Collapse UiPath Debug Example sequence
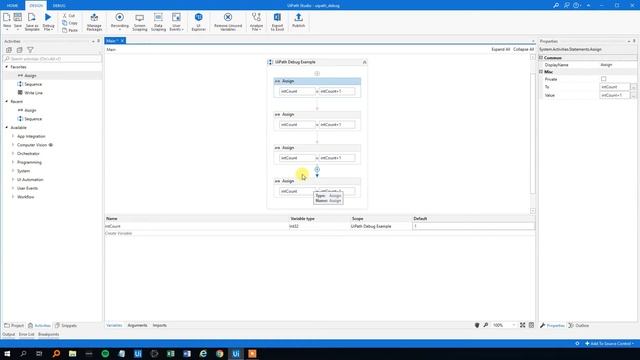The height and width of the screenshot is (360, 640). (x=364, y=62)
